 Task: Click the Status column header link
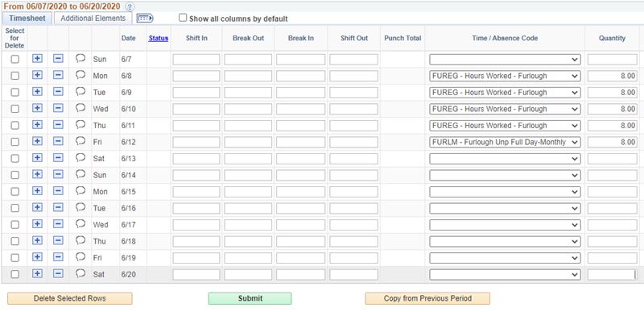click(159, 38)
